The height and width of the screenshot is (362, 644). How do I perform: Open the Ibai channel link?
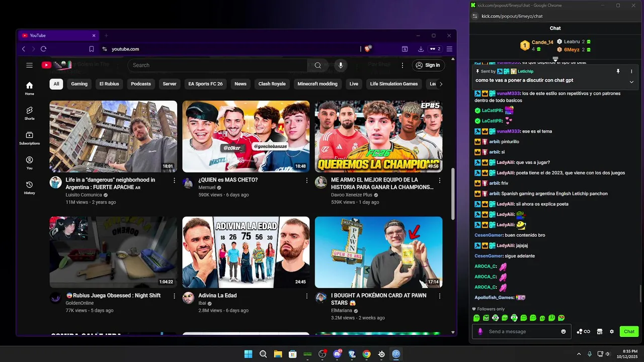(x=203, y=303)
